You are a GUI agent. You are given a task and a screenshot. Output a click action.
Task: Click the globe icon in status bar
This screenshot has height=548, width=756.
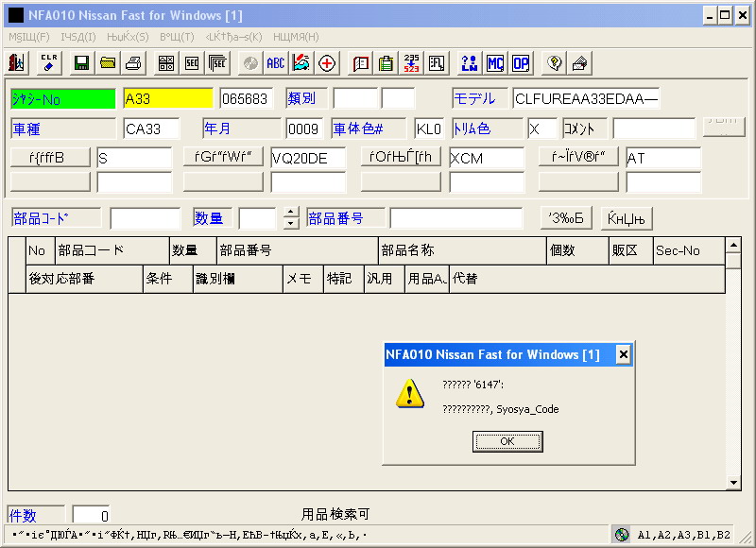pyautogui.click(x=622, y=534)
